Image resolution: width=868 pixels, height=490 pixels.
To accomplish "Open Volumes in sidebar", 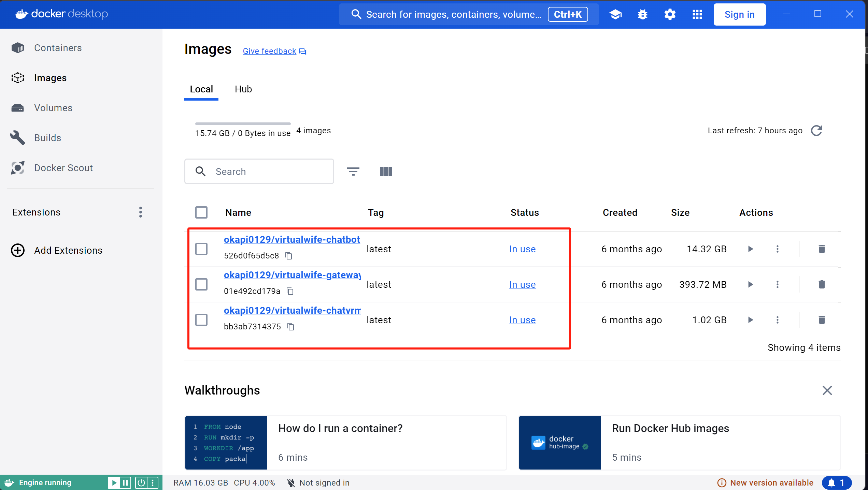I will [x=81, y=108].
